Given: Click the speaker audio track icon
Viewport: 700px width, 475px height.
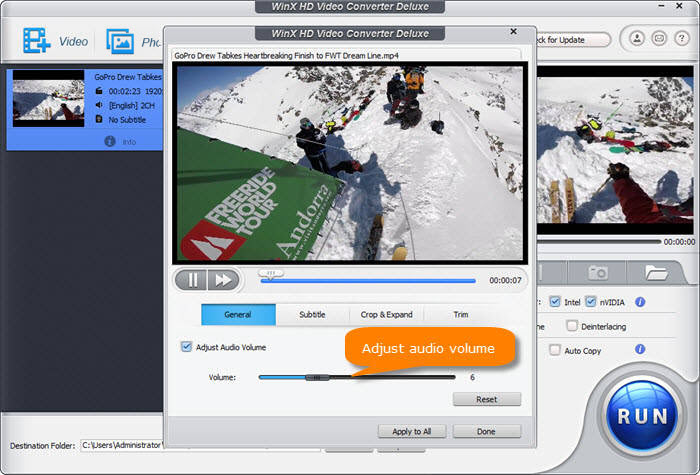Looking at the screenshot, I should [x=99, y=105].
